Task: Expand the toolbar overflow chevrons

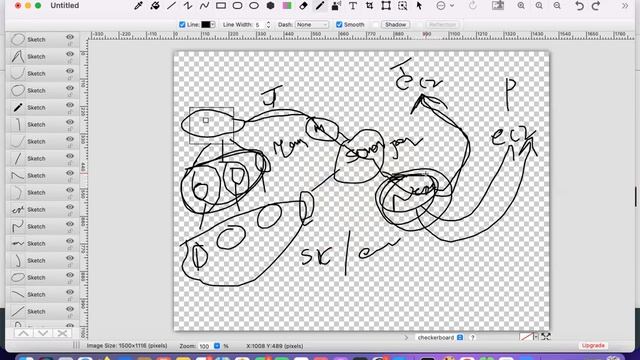Action: coord(625,6)
